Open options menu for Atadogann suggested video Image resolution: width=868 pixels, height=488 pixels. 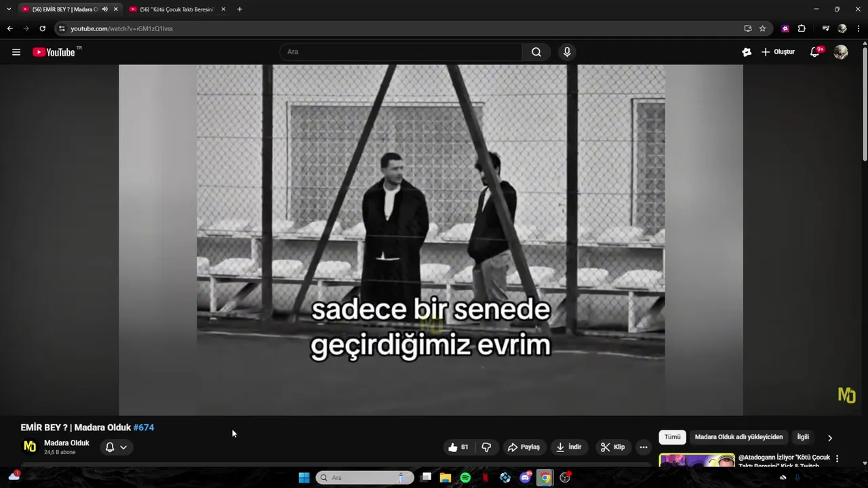click(x=837, y=459)
